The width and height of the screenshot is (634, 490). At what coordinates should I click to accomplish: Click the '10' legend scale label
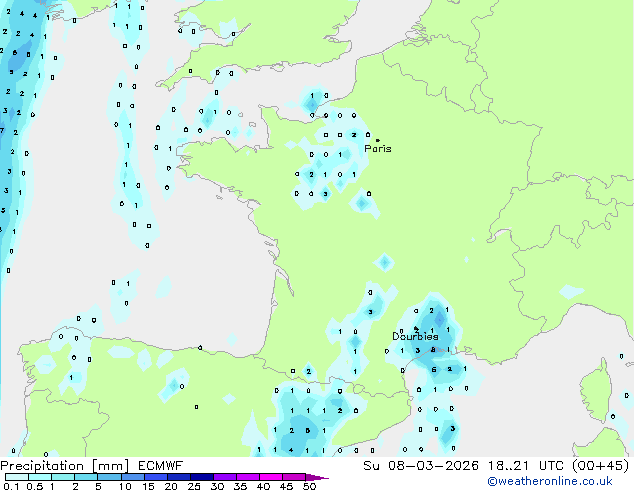pos(125,486)
